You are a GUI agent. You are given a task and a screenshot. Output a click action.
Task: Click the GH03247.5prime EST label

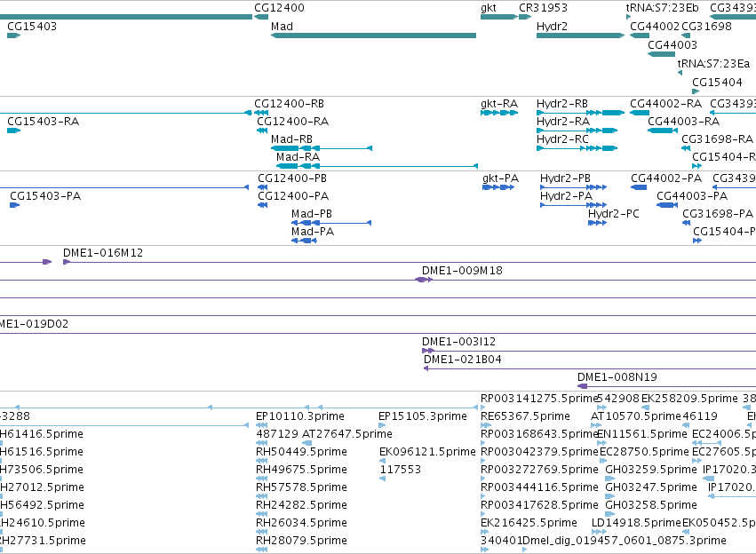[x=651, y=487]
